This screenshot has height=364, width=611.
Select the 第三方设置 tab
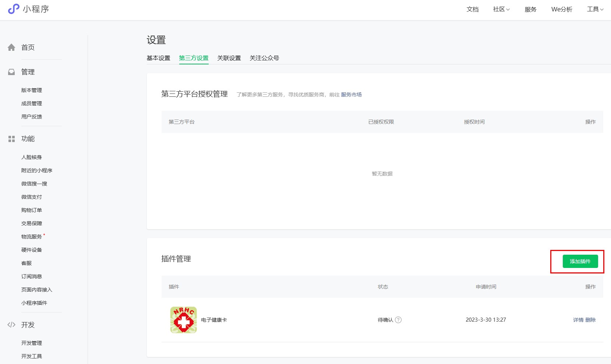tap(194, 58)
